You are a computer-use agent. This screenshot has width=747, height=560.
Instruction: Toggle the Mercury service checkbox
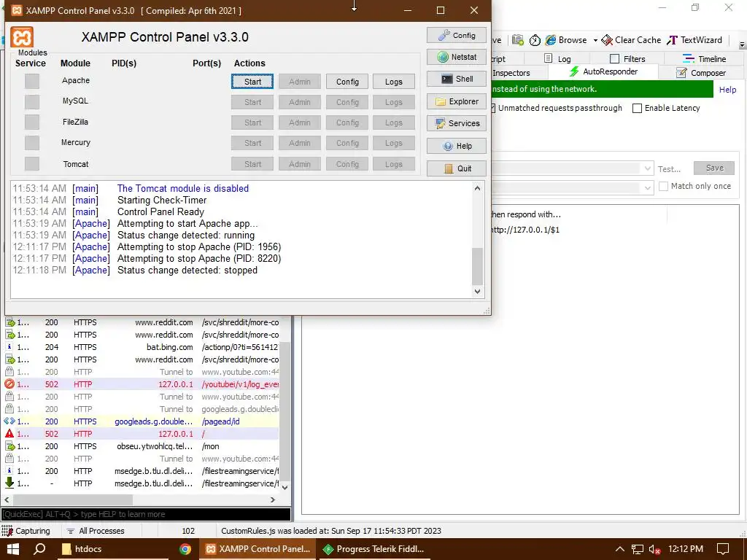tap(32, 142)
